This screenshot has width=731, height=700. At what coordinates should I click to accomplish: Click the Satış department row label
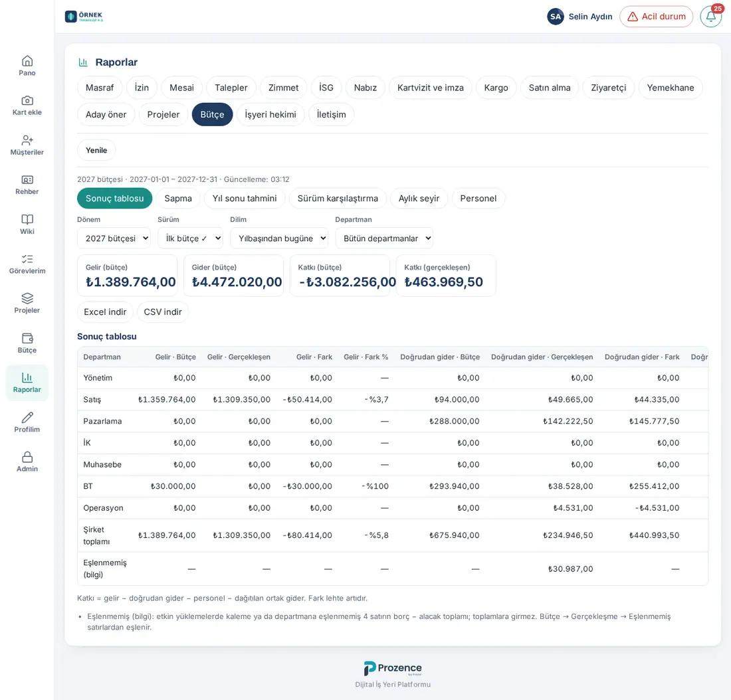pos(92,400)
